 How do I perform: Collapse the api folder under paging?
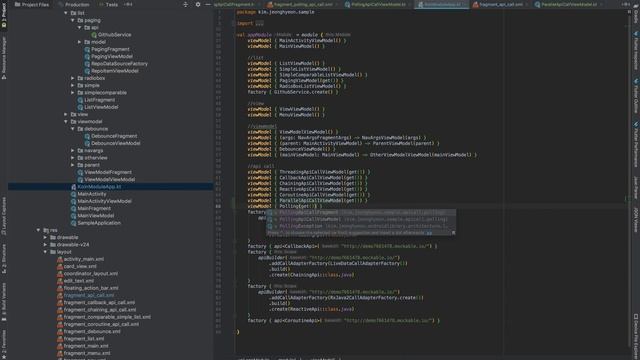80,27
